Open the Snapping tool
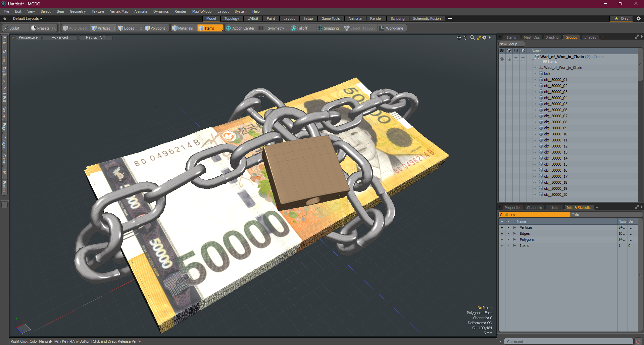Image resolution: width=644 pixels, height=345 pixels. click(x=328, y=28)
